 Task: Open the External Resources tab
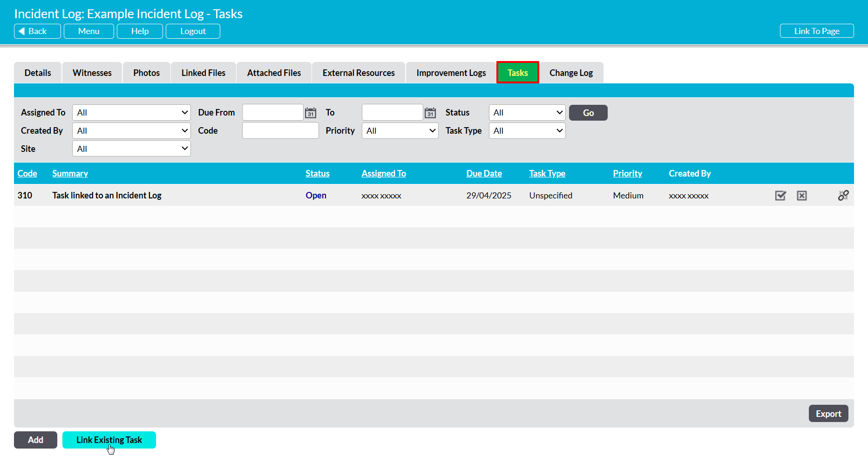coord(359,73)
